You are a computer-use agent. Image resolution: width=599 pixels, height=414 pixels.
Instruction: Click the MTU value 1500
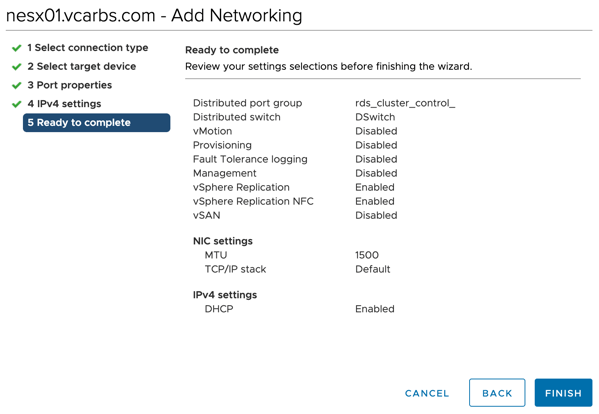click(x=367, y=255)
